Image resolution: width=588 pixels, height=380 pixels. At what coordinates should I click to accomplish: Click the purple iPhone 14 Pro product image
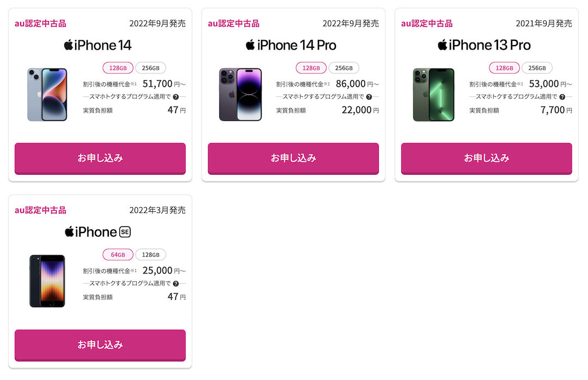coord(241,95)
